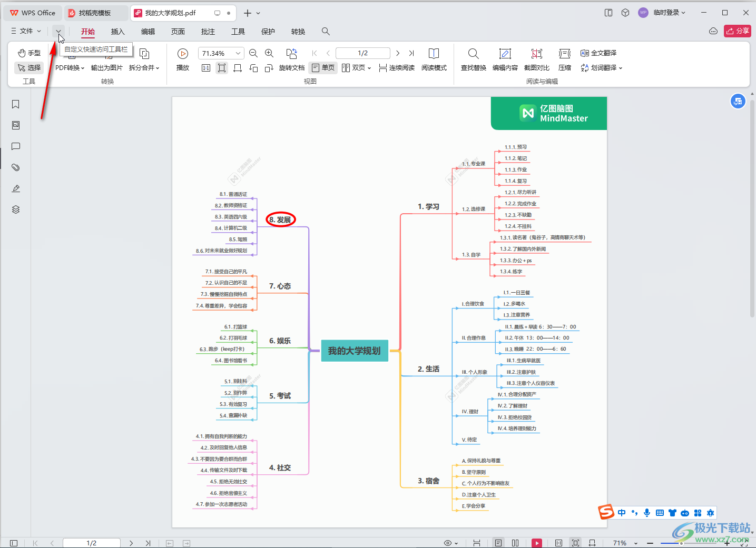The width and height of the screenshot is (756, 548).
Task: Open the 文件 (File) menu
Action: (x=26, y=31)
